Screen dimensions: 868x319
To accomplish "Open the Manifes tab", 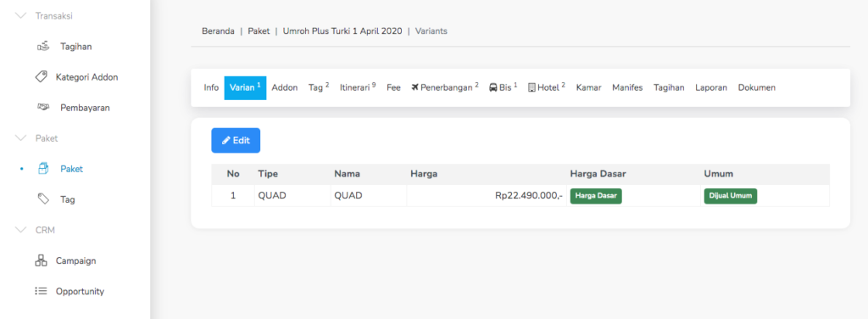I will click(627, 87).
